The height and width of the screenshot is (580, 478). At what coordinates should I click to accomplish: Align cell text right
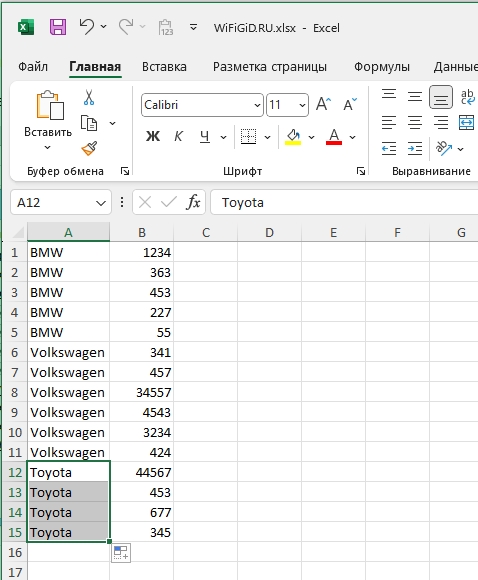click(x=441, y=122)
